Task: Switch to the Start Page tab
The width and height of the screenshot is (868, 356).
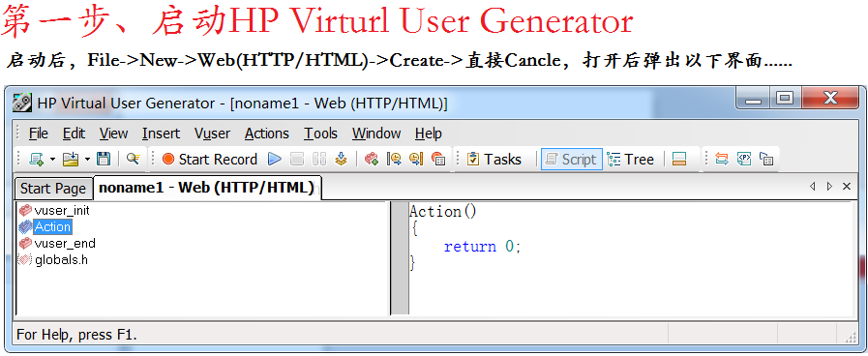Action: click(53, 189)
